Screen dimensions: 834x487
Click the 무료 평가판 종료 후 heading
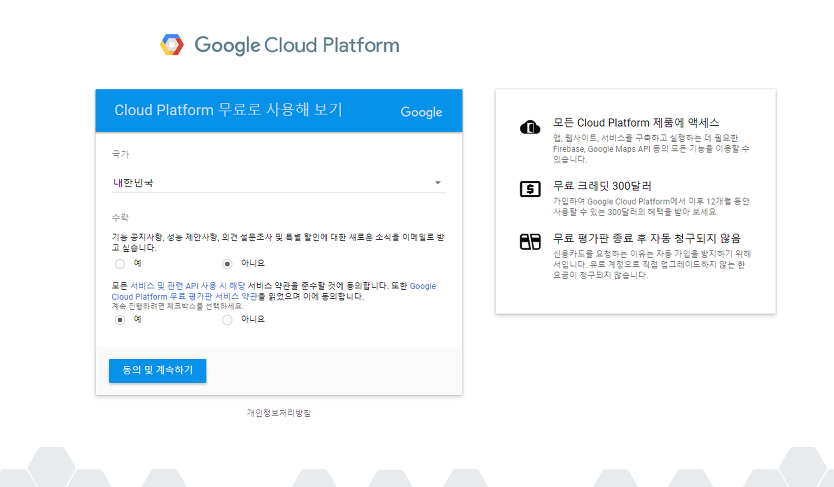pyautogui.click(x=646, y=238)
